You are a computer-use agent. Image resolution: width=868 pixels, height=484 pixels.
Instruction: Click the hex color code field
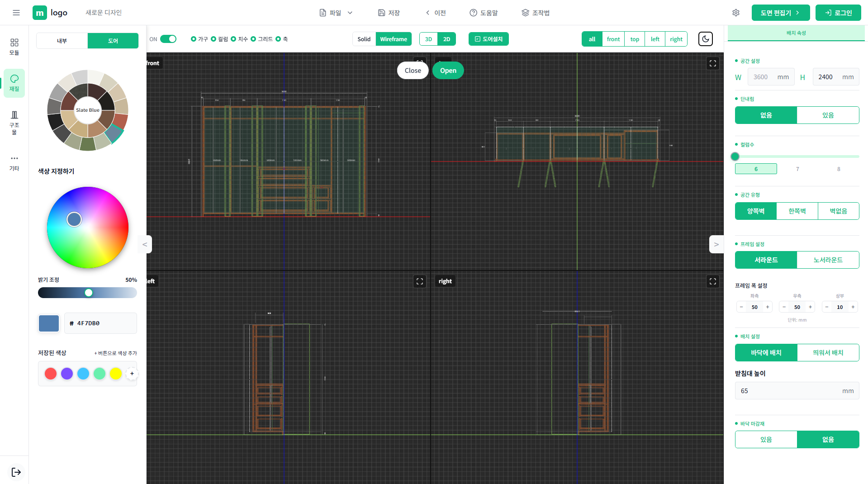[x=100, y=323]
